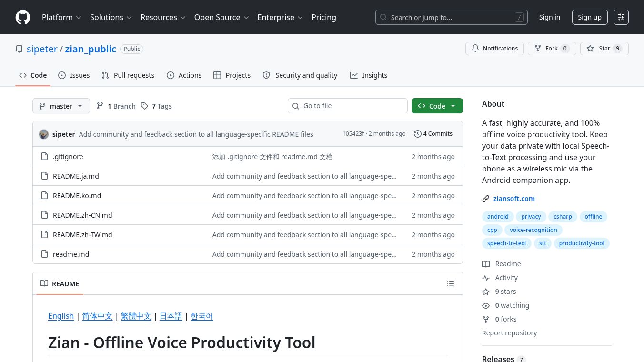Click the Sign up button
Screen dimensions: 644x362
(x=590, y=17)
